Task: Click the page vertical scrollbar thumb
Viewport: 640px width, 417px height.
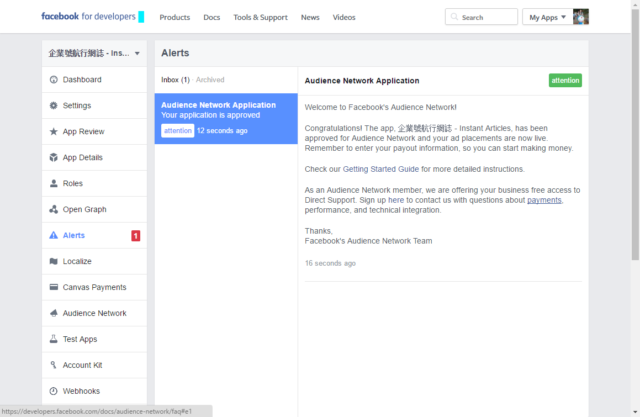Action: 635,134
